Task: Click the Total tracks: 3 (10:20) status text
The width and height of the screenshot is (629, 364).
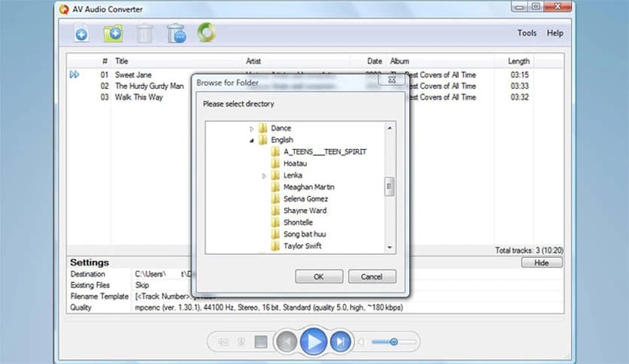Action: click(x=529, y=250)
